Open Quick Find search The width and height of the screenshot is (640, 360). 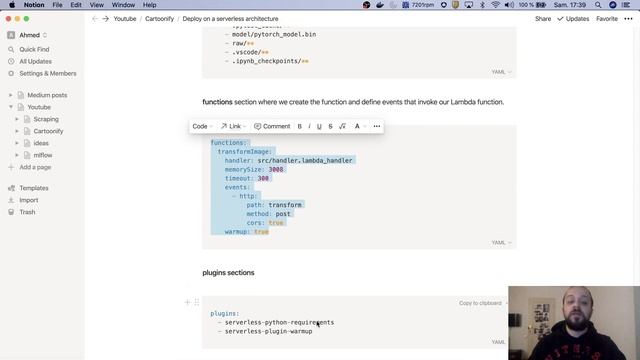pos(34,49)
